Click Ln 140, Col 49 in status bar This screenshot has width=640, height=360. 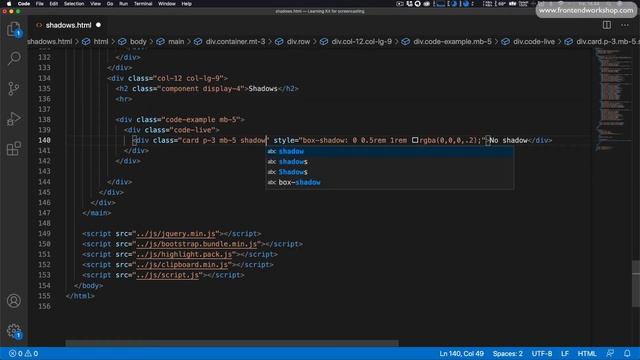click(461, 353)
